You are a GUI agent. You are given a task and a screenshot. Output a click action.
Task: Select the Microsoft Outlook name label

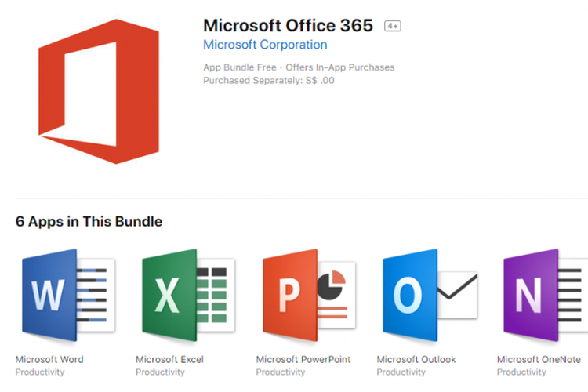[416, 359]
